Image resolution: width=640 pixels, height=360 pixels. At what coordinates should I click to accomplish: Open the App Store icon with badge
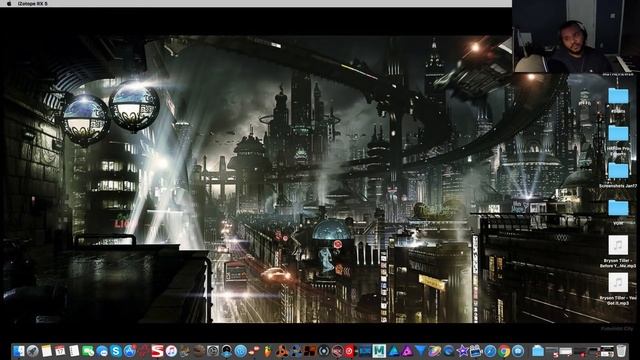click(130, 351)
